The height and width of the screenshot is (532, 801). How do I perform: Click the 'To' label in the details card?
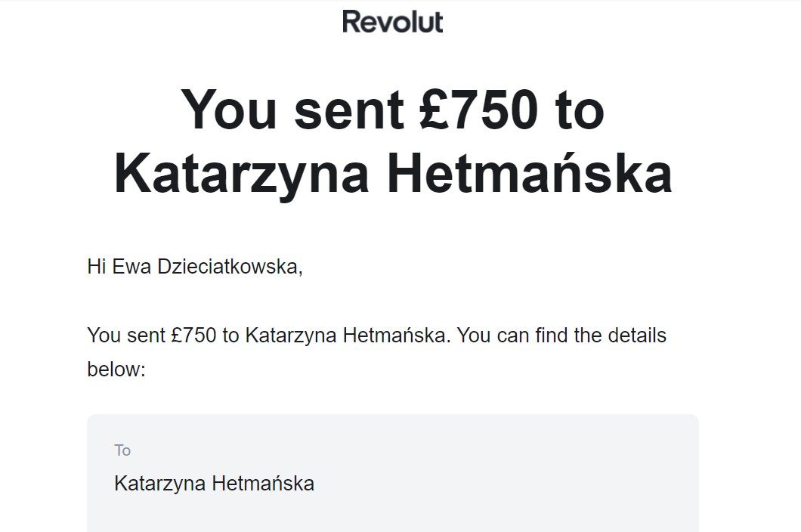122,450
